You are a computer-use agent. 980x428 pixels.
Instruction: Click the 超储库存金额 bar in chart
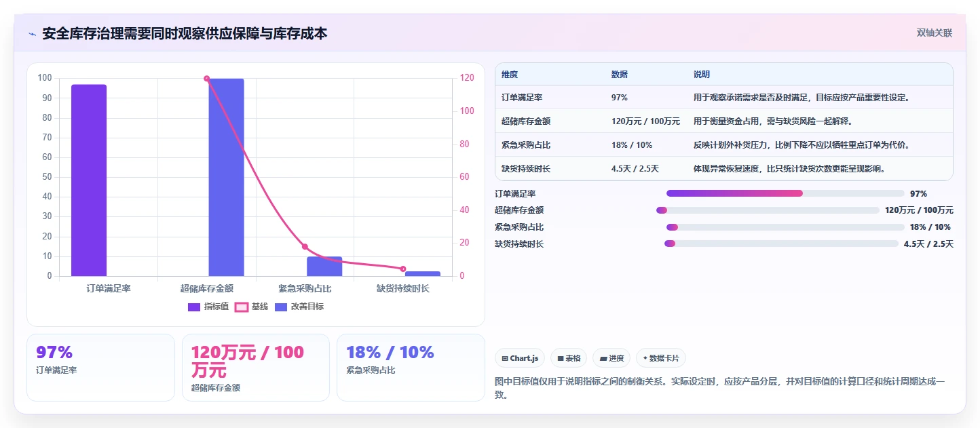(x=226, y=177)
